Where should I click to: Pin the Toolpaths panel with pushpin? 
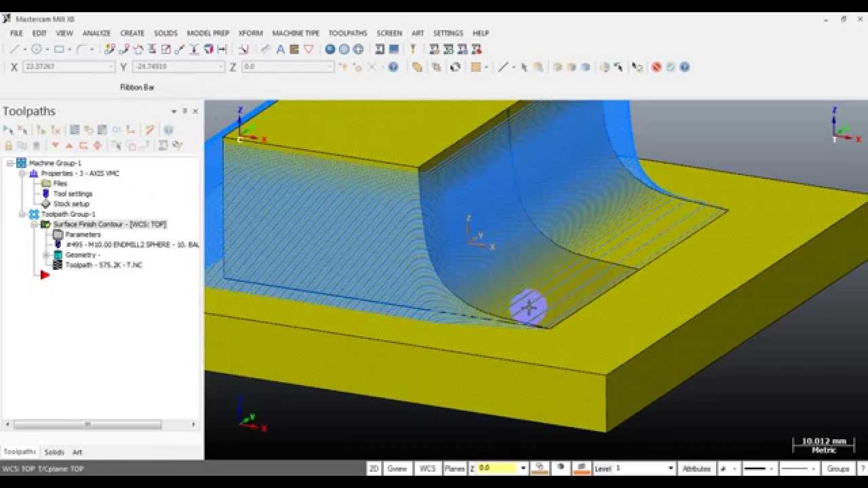184,111
